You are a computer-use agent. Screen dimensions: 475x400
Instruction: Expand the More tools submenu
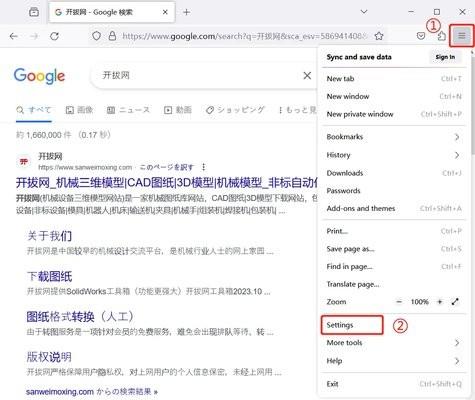394,343
